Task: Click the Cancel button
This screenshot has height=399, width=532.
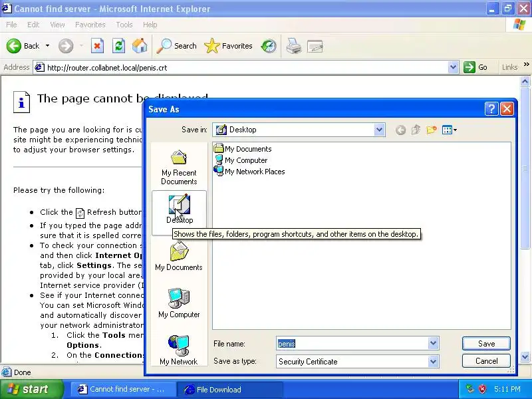Action: [x=486, y=361]
